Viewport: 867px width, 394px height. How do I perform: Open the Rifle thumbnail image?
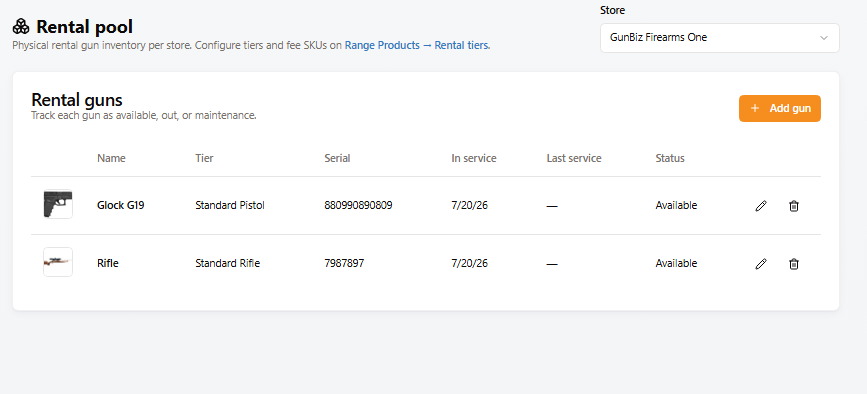pos(58,262)
